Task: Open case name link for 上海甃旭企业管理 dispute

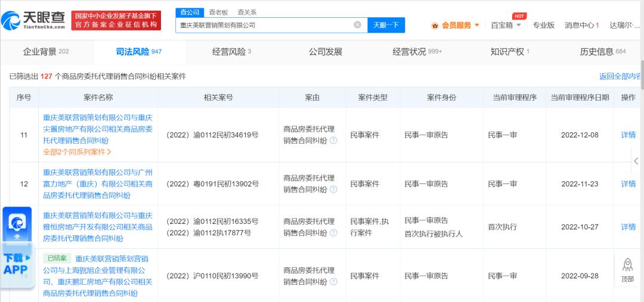Action: click(98, 276)
